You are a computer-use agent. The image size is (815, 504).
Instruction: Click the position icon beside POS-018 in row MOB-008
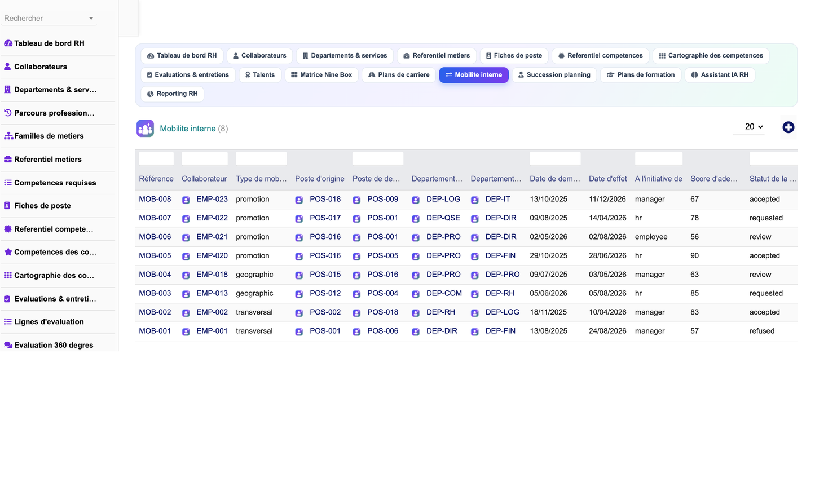coord(299,200)
